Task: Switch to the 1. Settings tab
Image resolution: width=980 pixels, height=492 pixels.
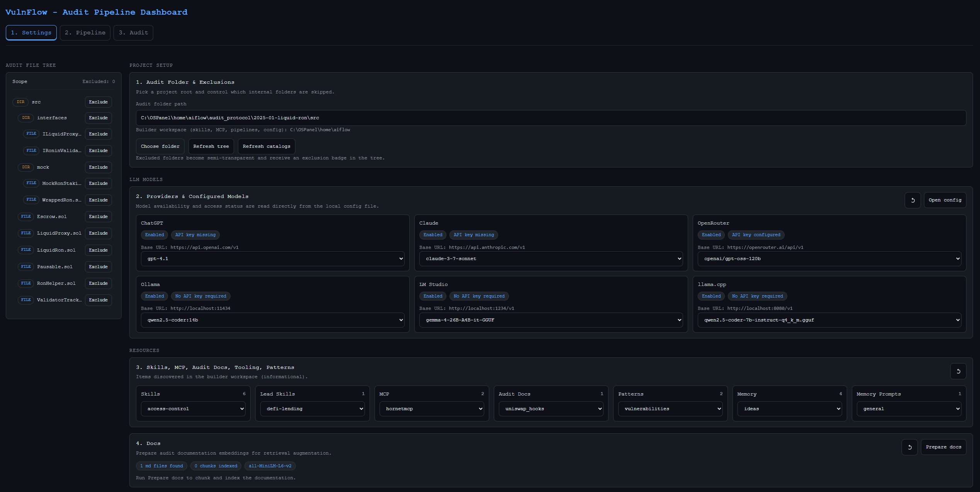Action: 31,33
